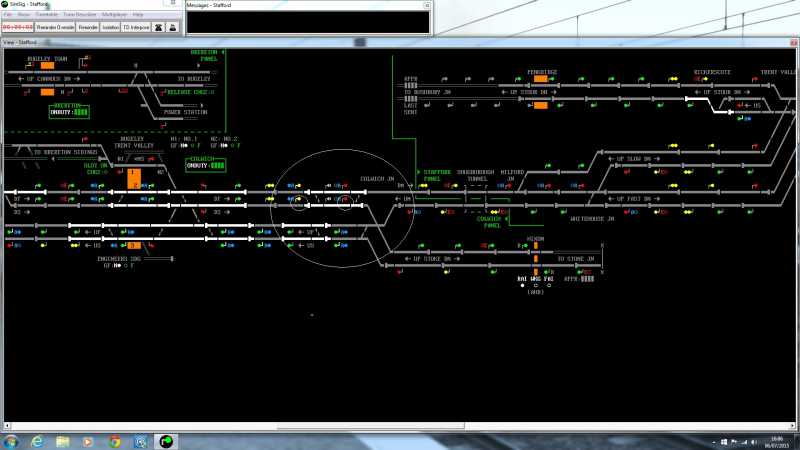
Task: Select the upper orange berth at Rugeley Town
Action: point(47,66)
